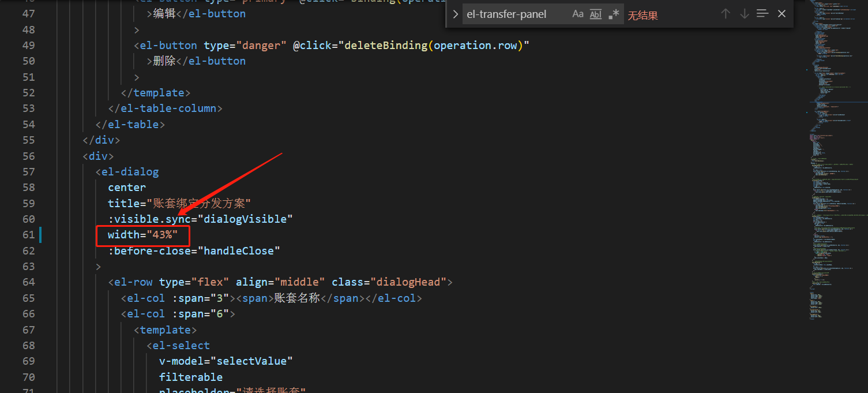Click line number 64 in gutter
Viewport: 868px width, 393px height.
pos(28,282)
